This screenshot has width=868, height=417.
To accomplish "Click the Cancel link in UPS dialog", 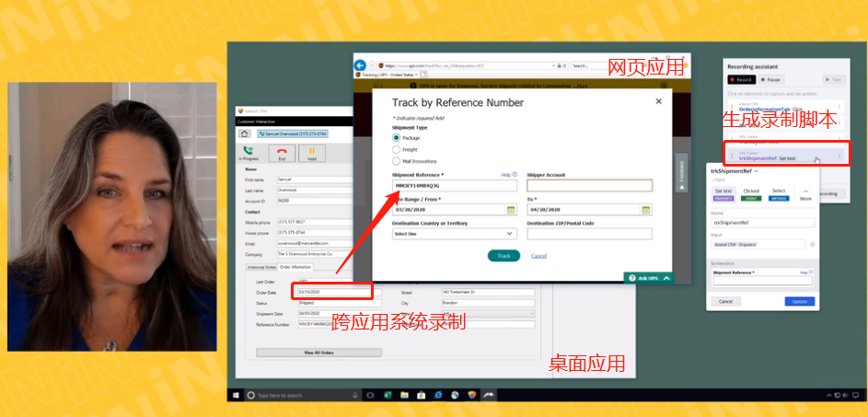I will (538, 256).
